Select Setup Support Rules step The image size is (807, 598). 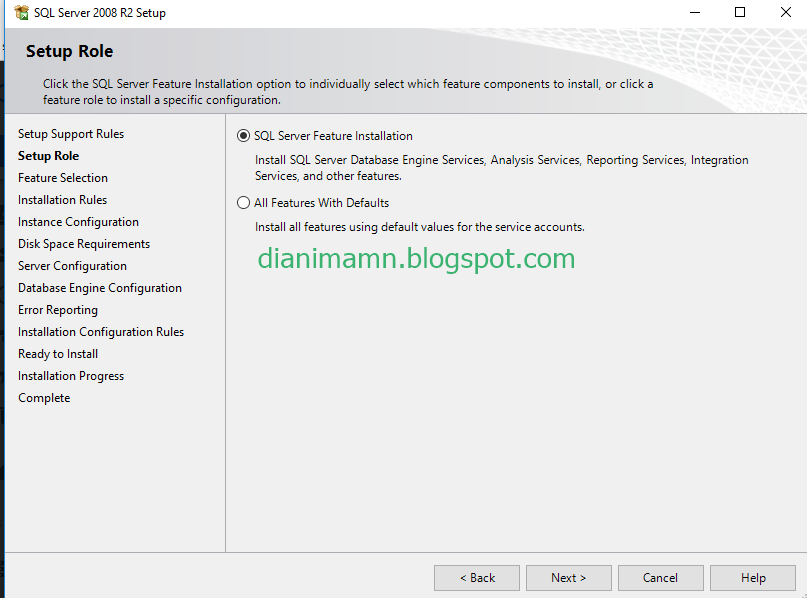[71, 133]
